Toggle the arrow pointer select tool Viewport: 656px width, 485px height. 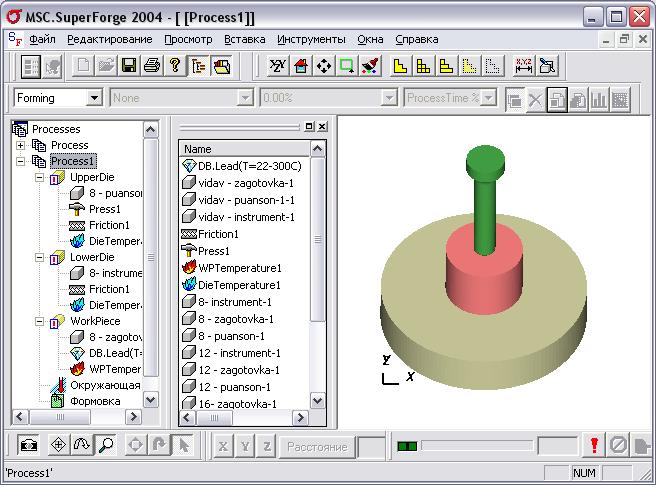click(x=183, y=445)
